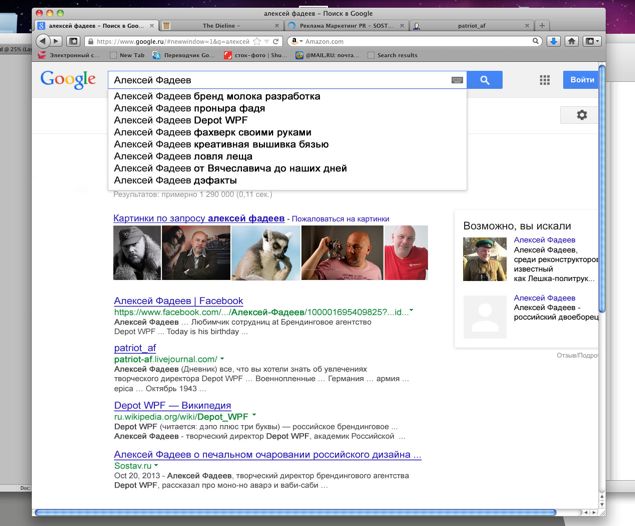The width and height of the screenshot is (635, 526).
Task: Click Пожаловаться на картинки link
Action: click(340, 219)
